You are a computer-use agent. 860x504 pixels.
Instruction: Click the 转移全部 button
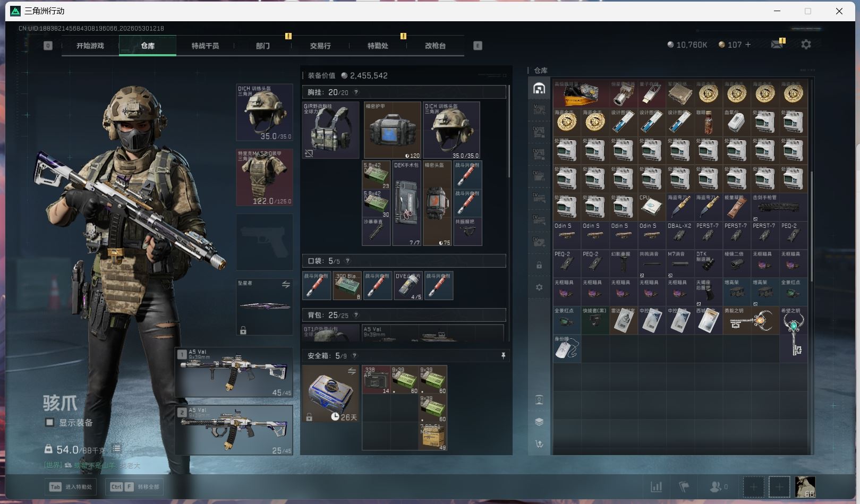135,486
